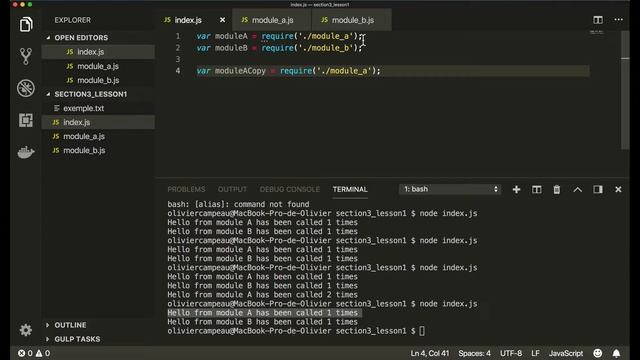Change language mode via JavaScript entry
The image size is (640, 360).
coord(566,353)
